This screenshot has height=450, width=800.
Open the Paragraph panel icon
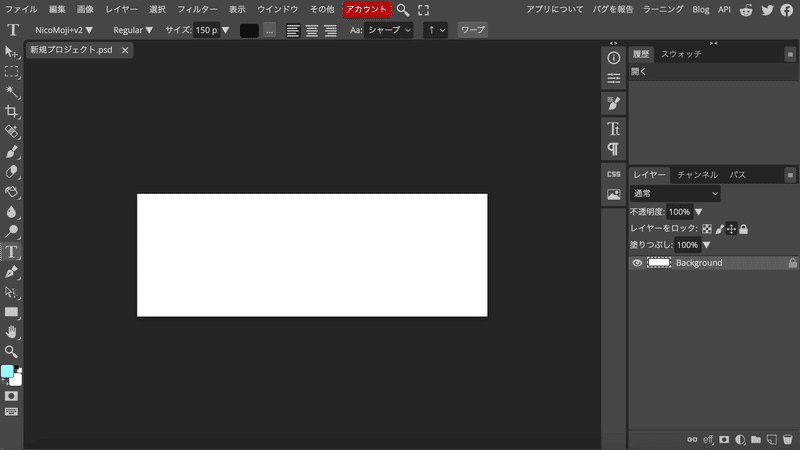614,149
